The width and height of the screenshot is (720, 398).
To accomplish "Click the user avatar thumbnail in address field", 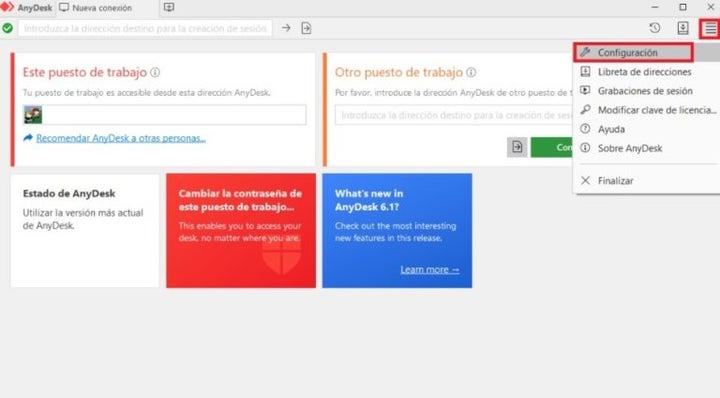I will tap(33, 115).
